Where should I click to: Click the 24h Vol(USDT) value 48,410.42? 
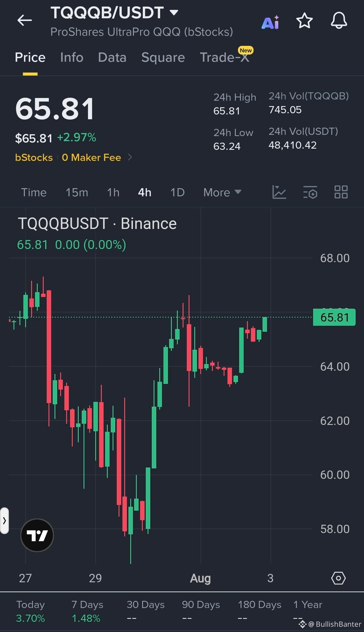tap(292, 145)
